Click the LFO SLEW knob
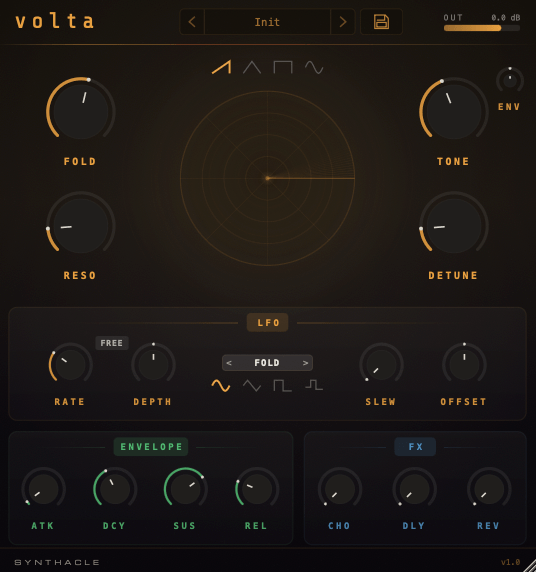 tap(381, 364)
